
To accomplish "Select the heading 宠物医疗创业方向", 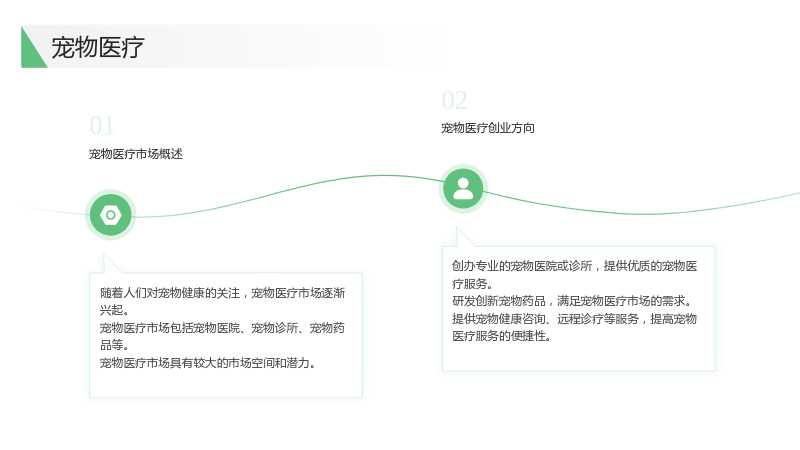I will pos(488,128).
